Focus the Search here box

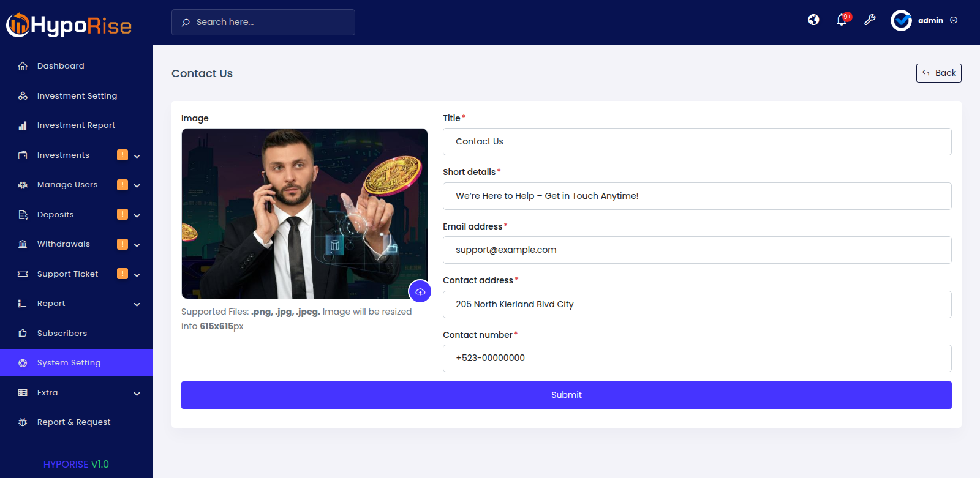tap(263, 22)
